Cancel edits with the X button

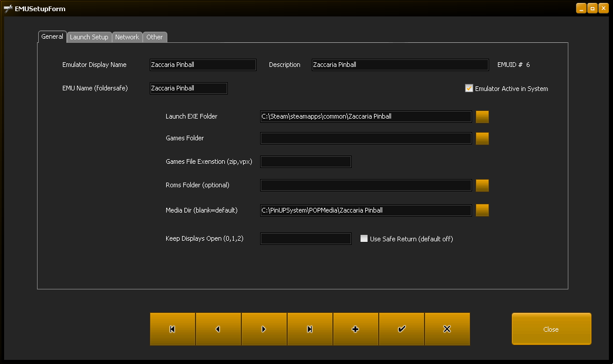[447, 329]
